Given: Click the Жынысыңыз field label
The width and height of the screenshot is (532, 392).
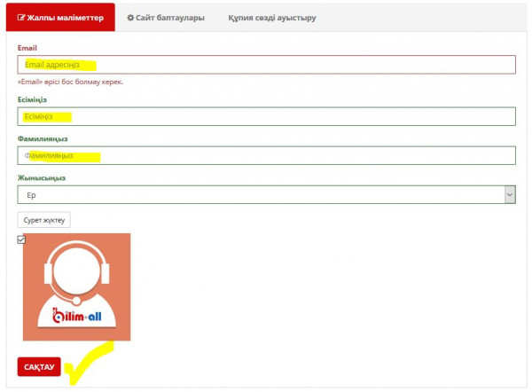Looking at the screenshot, I should click(42, 178).
